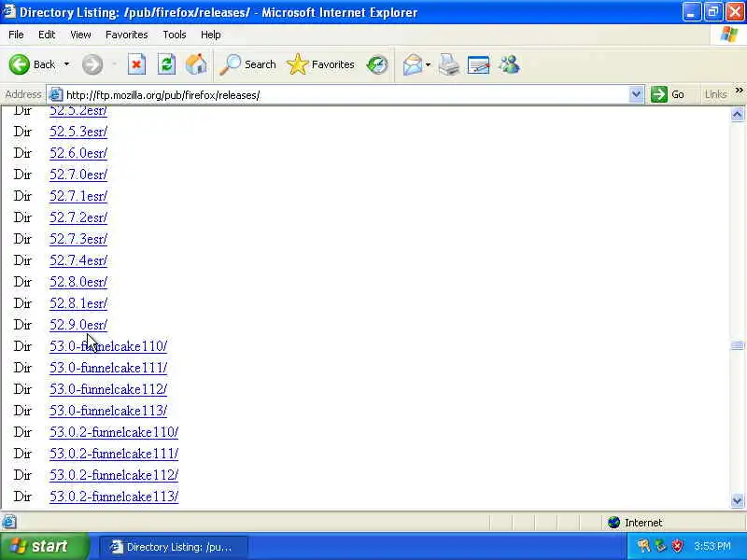Click the status bar page icon

point(9,523)
